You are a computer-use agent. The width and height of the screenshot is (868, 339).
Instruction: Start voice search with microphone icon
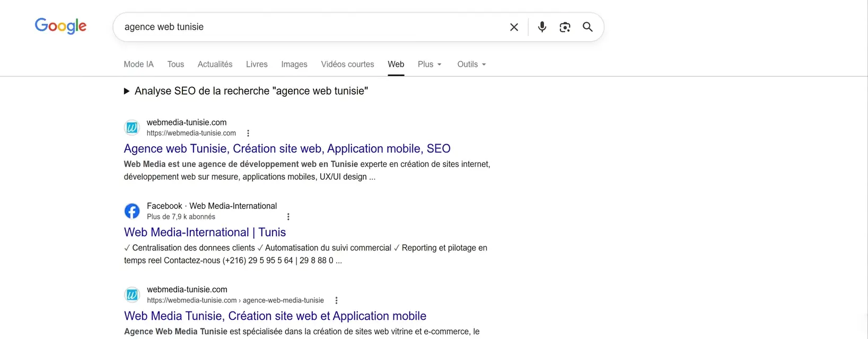[542, 26]
